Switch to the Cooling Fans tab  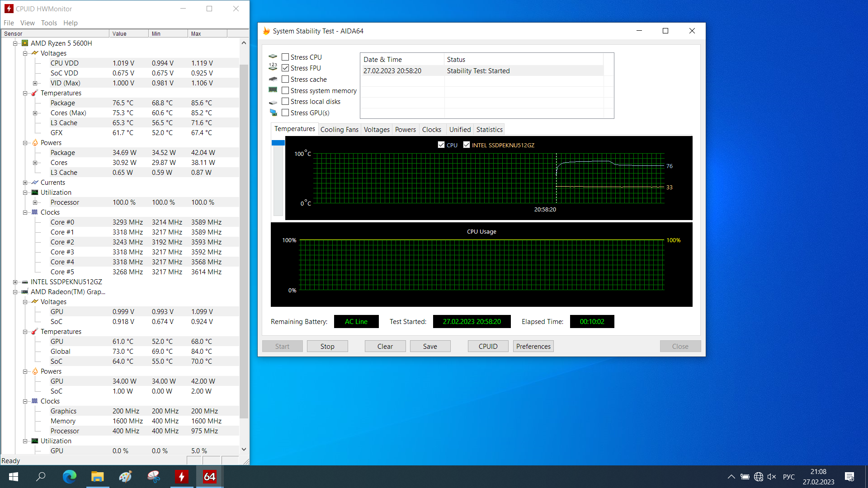point(339,129)
